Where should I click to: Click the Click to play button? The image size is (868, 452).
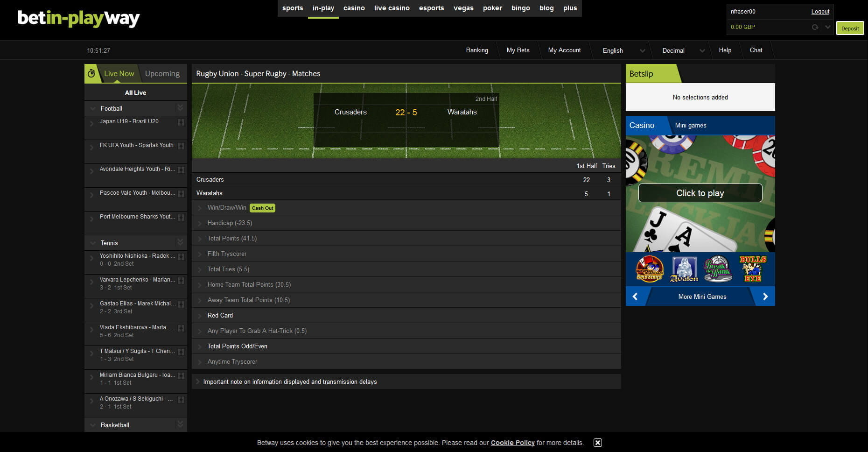(x=700, y=193)
